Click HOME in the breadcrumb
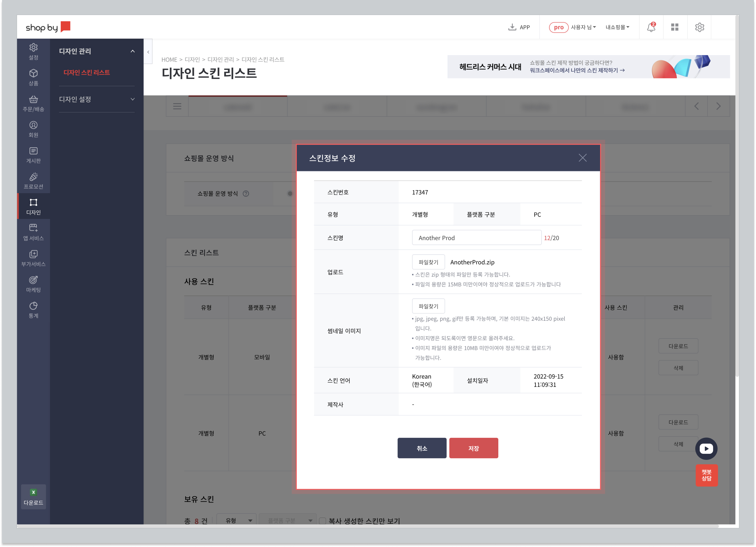Image resolution: width=756 pixels, height=547 pixels. click(169, 59)
